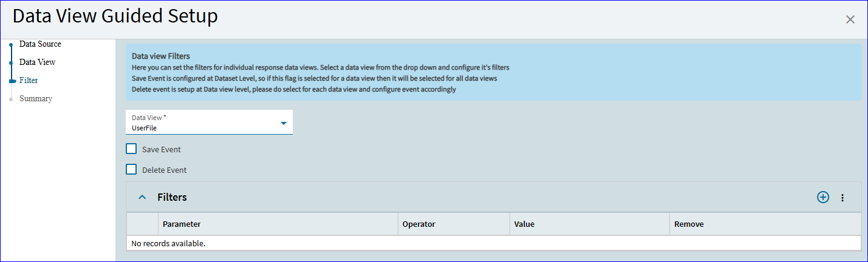Click the Filter step marker indicator
The height and width of the screenshot is (262, 868).
click(12, 80)
